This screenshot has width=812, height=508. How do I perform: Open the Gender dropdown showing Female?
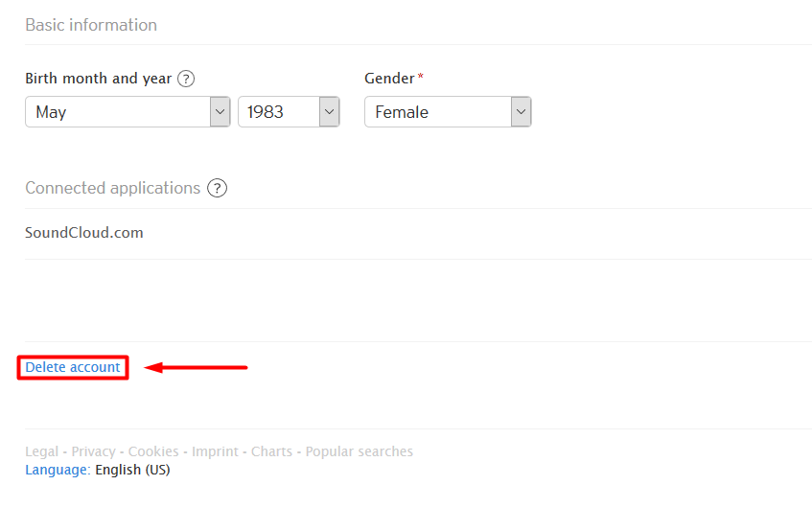tap(448, 112)
